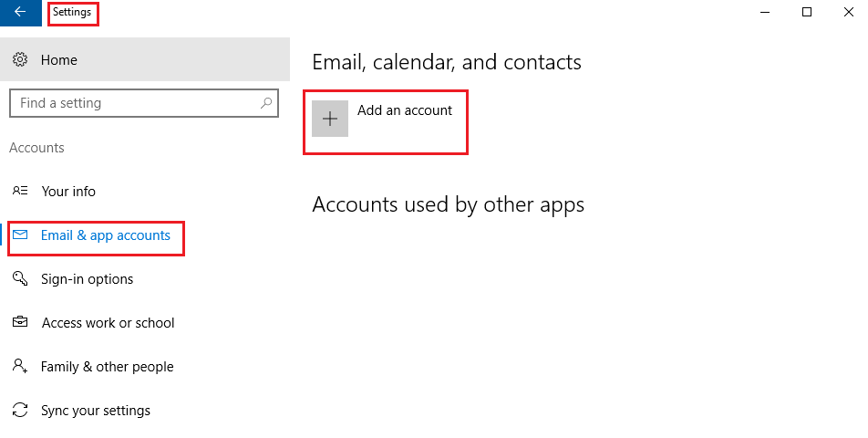Click the Family & other people icon
868x438 pixels.
click(20, 367)
